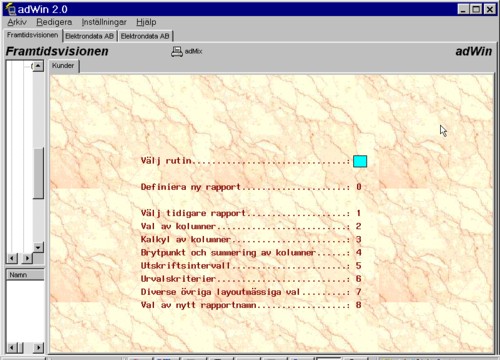Click the tree panel scroll down arrow
The image size is (500, 360).
(38, 247)
